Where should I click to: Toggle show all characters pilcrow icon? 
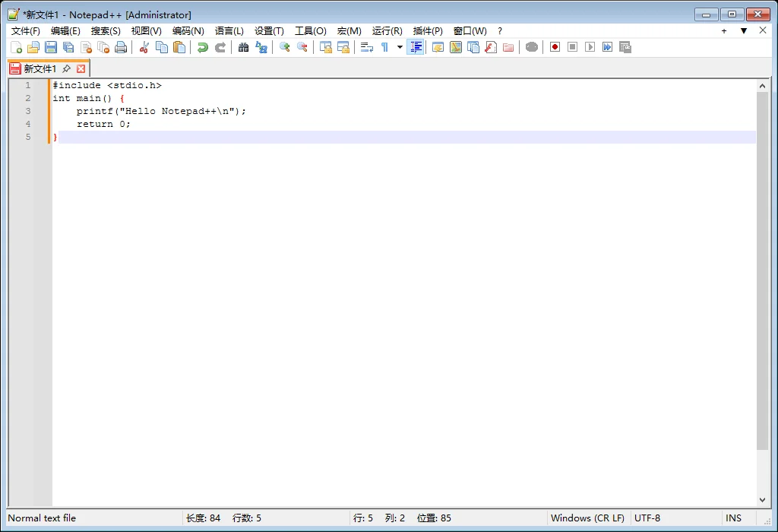[x=384, y=47]
